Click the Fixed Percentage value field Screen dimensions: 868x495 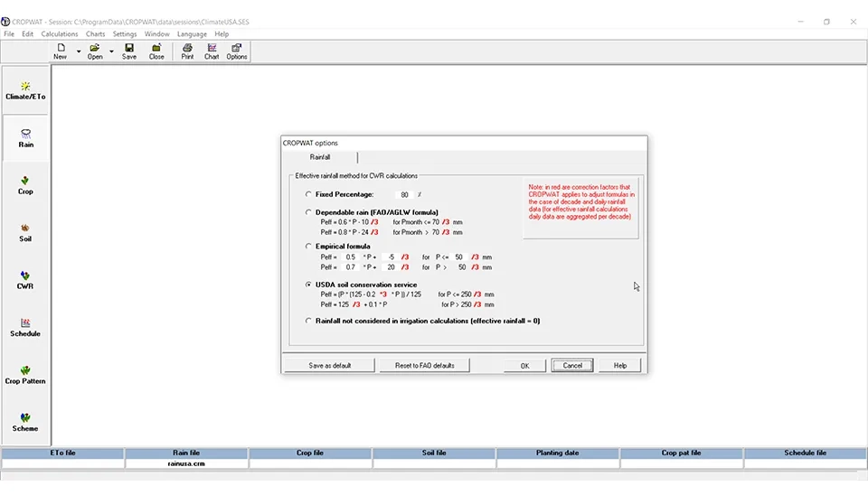click(x=404, y=195)
